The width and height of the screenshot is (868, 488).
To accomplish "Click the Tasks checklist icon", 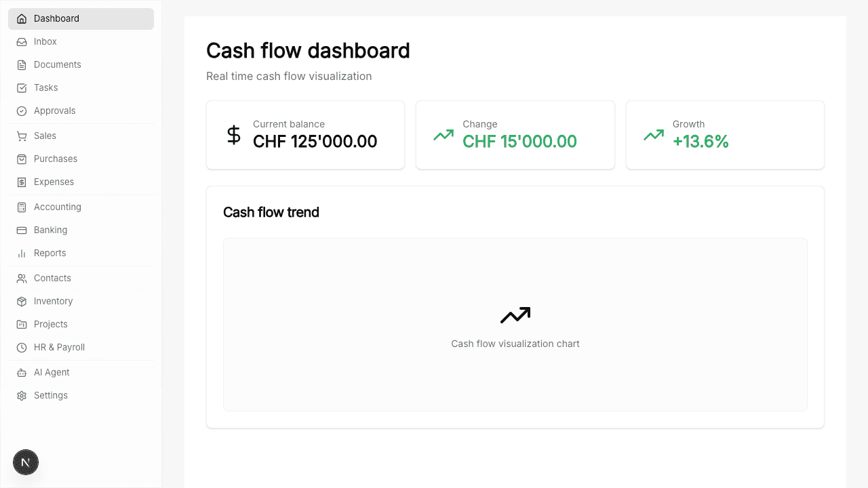I will [22, 87].
